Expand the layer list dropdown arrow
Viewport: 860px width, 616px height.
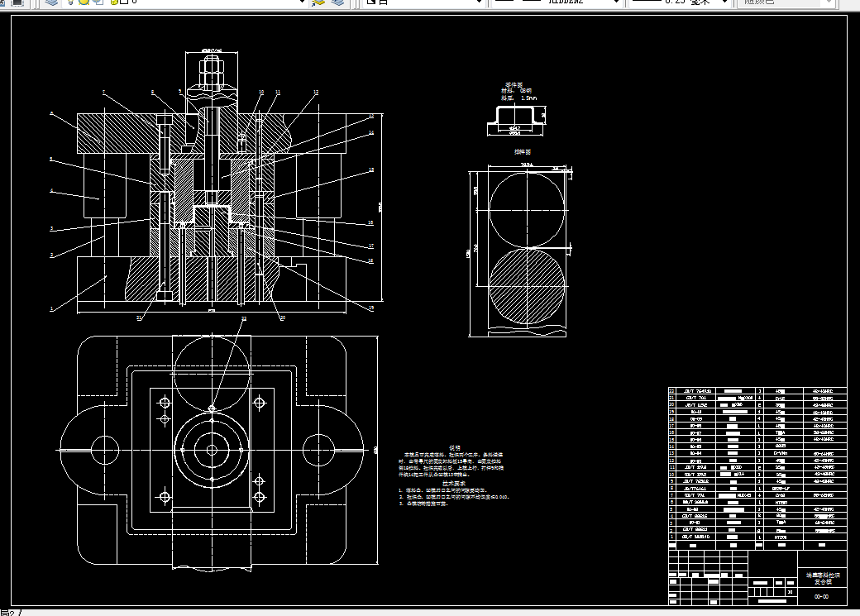pos(301,2)
